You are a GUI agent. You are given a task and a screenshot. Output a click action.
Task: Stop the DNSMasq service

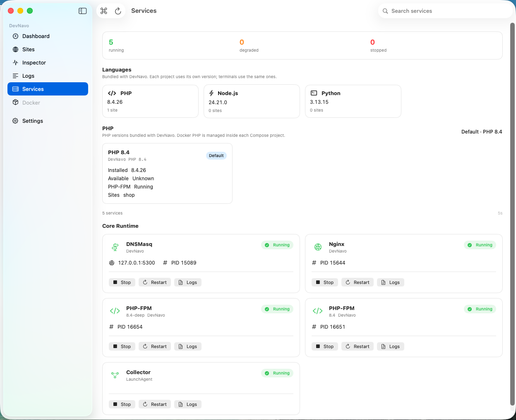point(122,282)
